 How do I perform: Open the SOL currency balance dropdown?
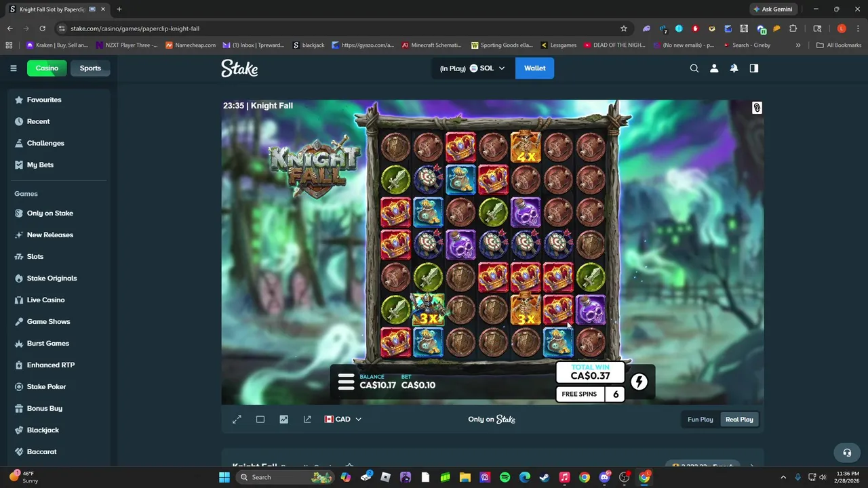tap(473, 68)
